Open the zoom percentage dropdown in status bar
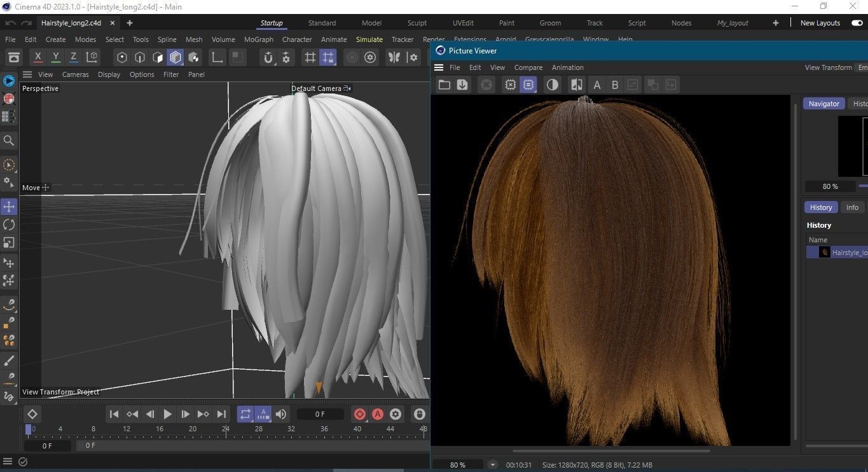Screen dimensions: 868x472 pos(492,465)
